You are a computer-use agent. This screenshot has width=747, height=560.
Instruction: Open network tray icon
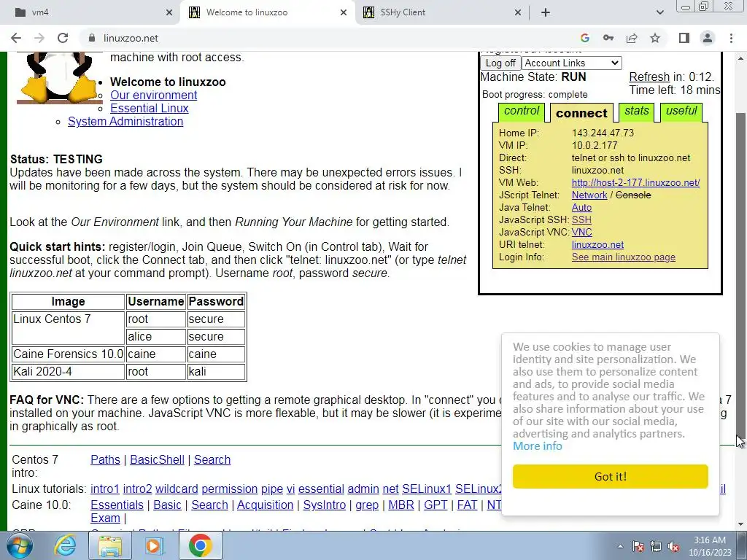(656, 546)
